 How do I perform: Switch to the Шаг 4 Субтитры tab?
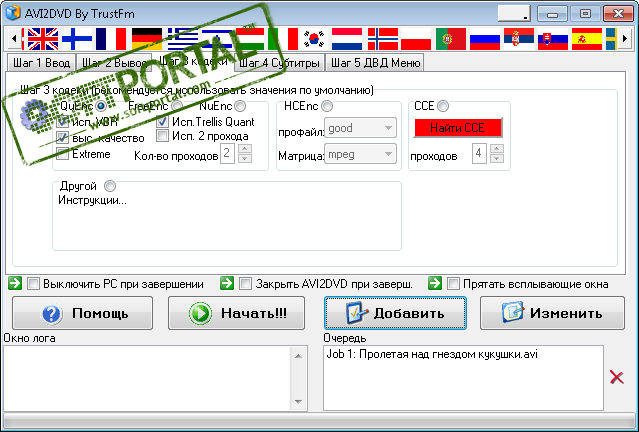pyautogui.click(x=279, y=63)
